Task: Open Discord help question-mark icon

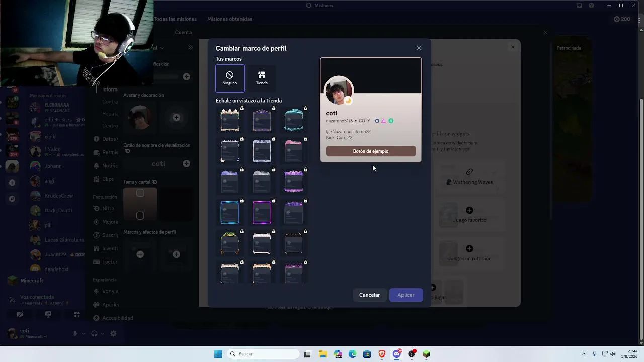Action: tap(591, 6)
